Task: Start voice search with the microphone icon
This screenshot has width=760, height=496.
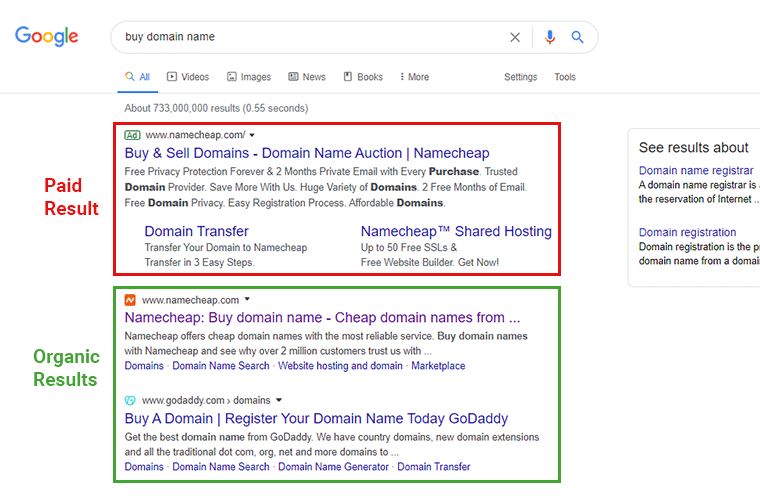Action: coord(550,37)
